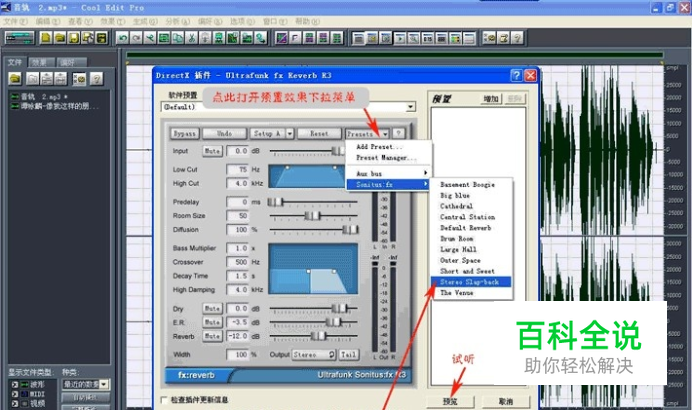Toggle the Reverb Mute button

[212, 336]
